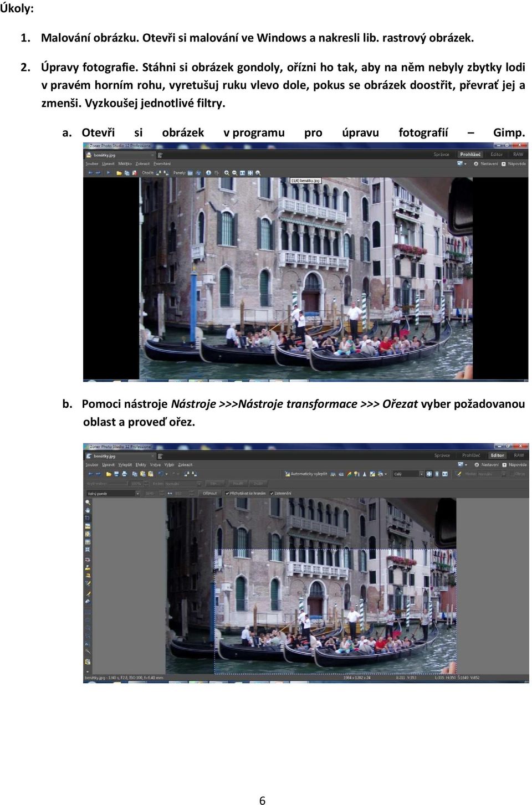Click the zoom-in magnifier in viewer toolbar
This screenshot has width=532, height=805.
(x=227, y=173)
